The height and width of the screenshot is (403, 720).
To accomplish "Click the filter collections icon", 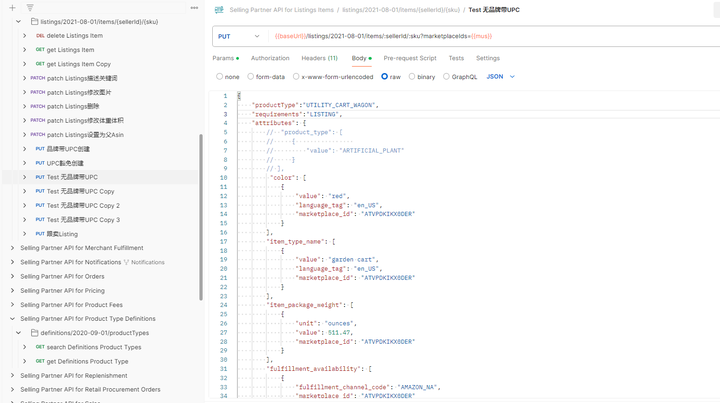I will click(30, 8).
